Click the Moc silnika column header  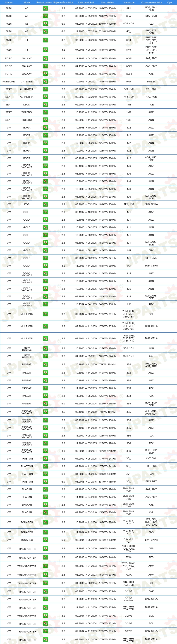pyautogui.click(x=107, y=2)
